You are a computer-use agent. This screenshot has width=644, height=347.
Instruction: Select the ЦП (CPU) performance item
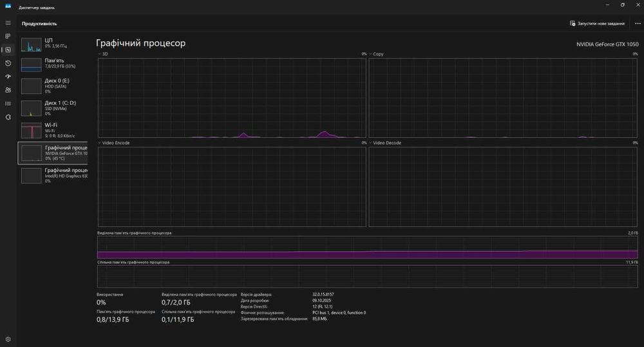pyautogui.click(x=54, y=44)
